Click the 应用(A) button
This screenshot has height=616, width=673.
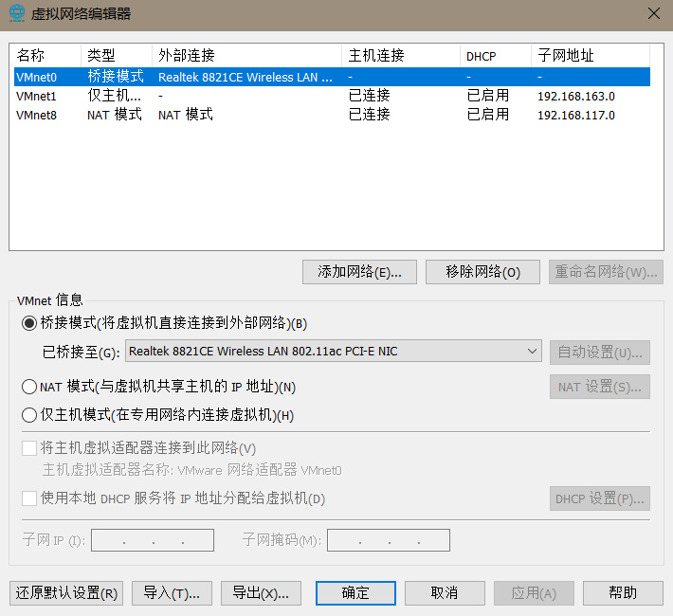coord(534,593)
